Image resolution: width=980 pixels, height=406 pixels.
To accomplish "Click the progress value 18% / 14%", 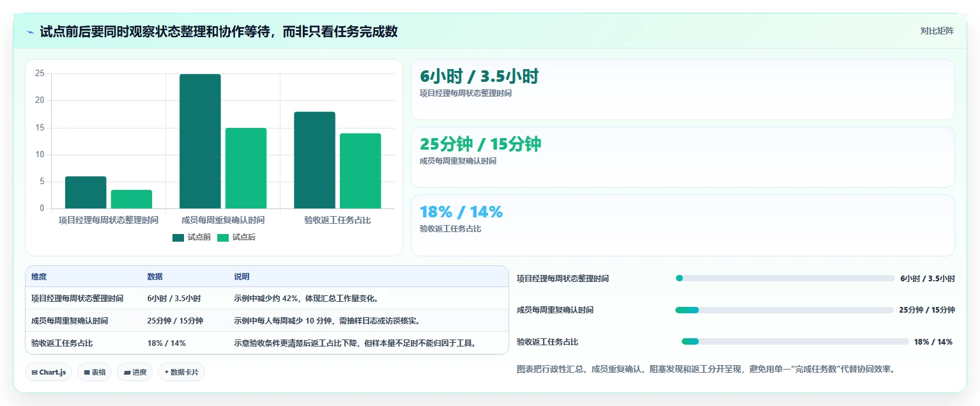I will pyautogui.click(x=933, y=342).
